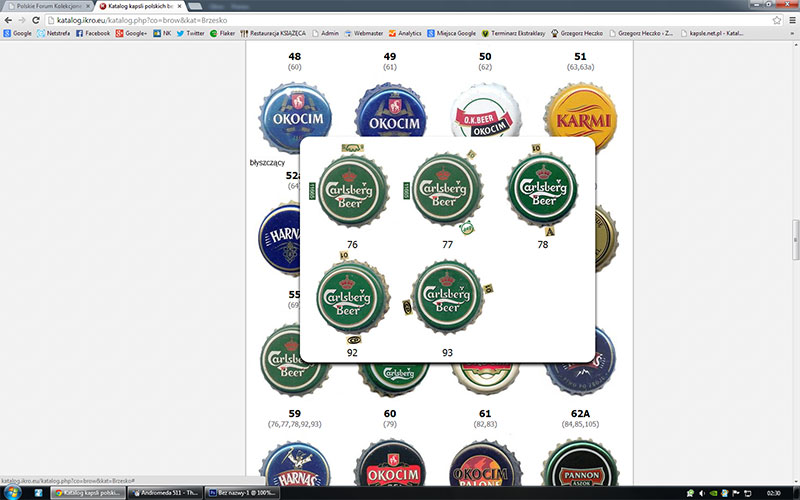Open the Chrome wrench settings menu
The image size is (800, 500).
(x=790, y=19)
